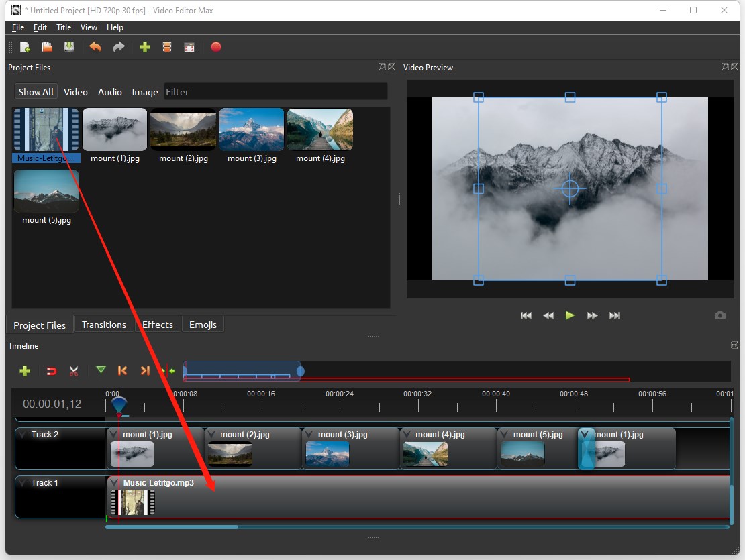745x560 pixels.
Task: Open the Choose Profile filmstrip icon
Action: point(167,47)
